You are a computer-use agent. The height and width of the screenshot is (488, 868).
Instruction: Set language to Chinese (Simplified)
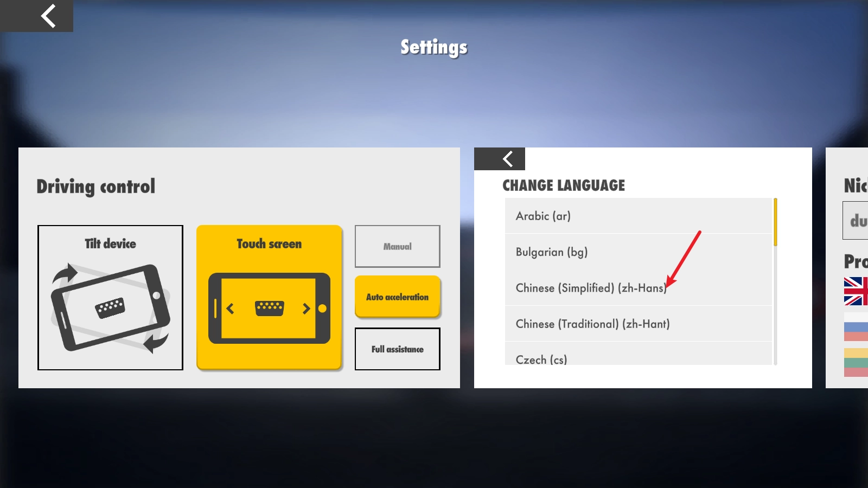click(x=590, y=288)
